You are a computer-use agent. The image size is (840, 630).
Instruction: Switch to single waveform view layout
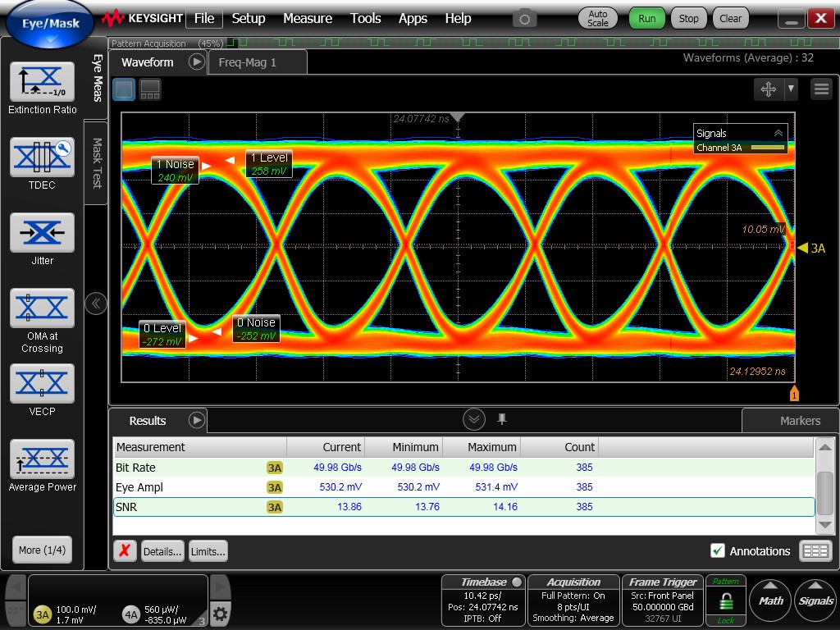(x=123, y=89)
